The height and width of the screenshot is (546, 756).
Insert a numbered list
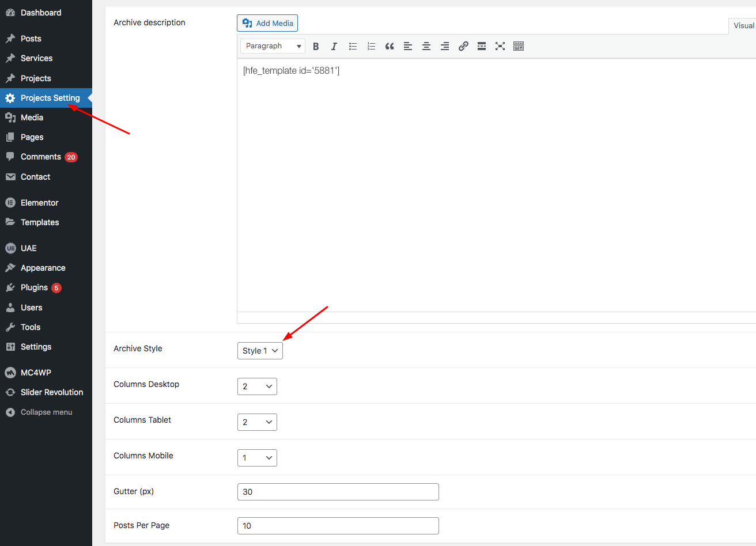[371, 47]
